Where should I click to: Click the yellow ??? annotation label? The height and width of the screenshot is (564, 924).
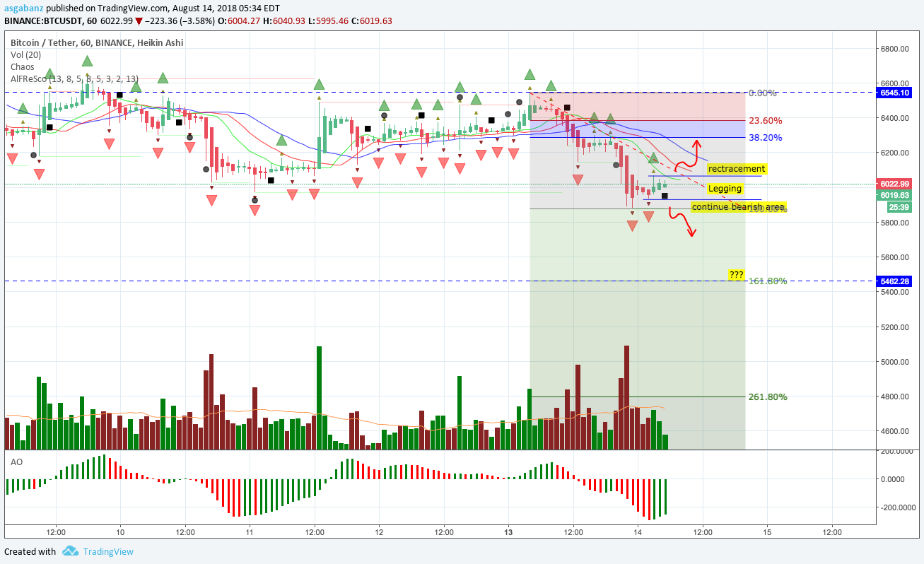tap(736, 274)
